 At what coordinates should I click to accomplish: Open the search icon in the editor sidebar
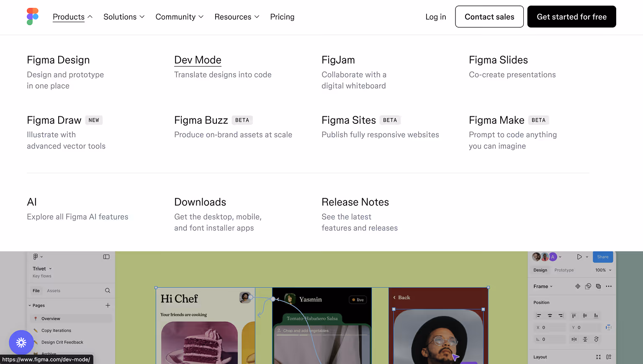[107, 291]
